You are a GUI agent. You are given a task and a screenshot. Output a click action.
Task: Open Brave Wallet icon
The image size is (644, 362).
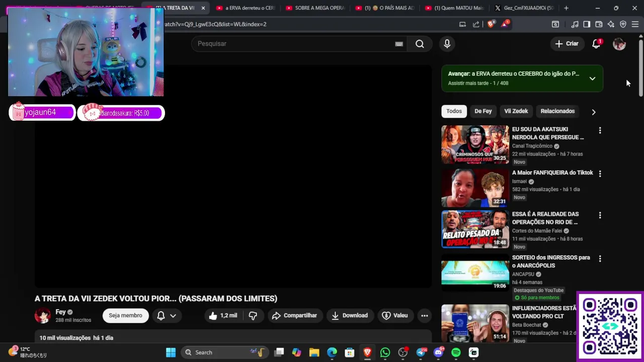[x=599, y=24]
